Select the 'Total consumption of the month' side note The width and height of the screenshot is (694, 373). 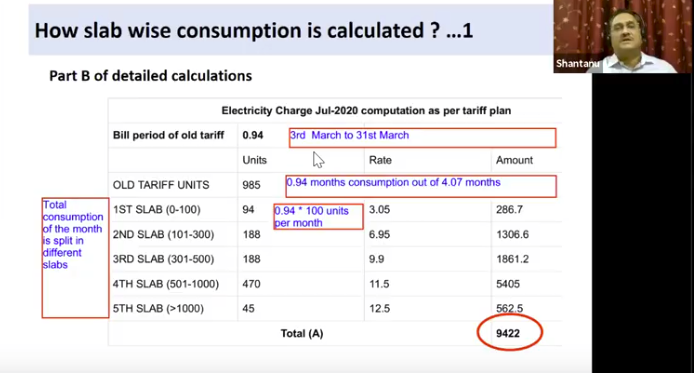pos(75,258)
